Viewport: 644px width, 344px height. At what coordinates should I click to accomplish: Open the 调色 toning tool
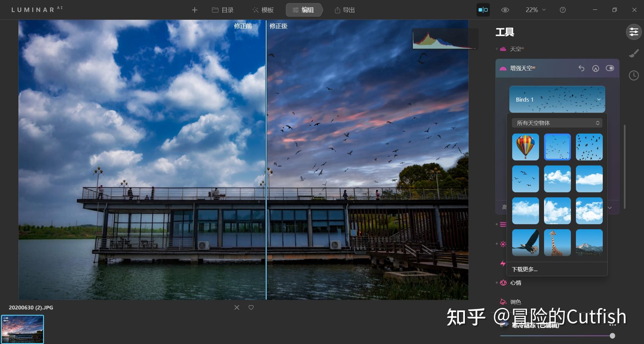click(516, 302)
